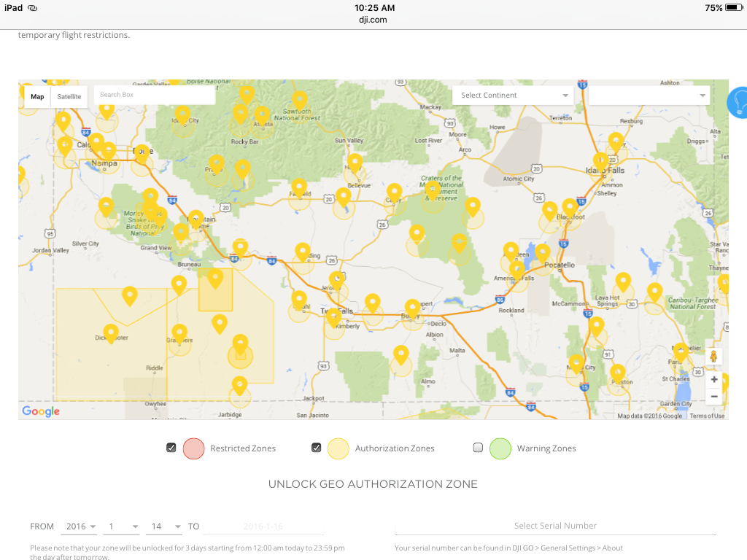747x560 pixels.
Task: Switch to the Satellite view tab
Action: 69,97
